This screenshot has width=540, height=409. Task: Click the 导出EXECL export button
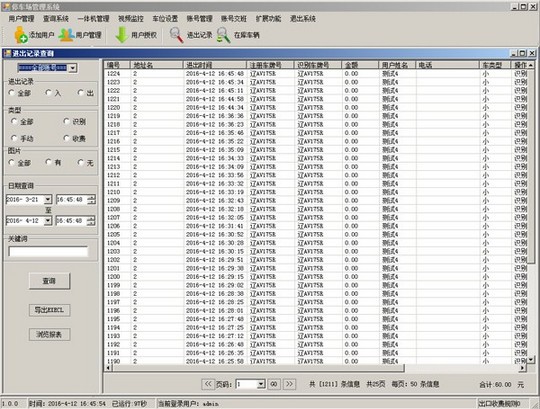[49, 310]
